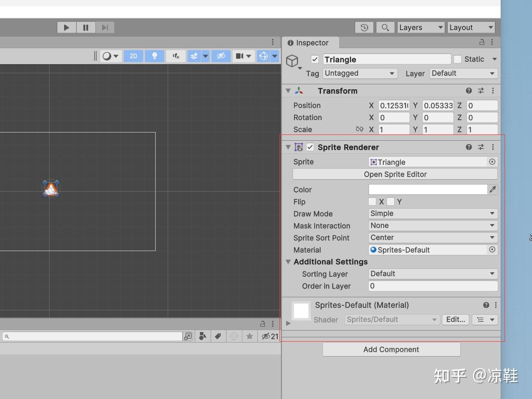Toggle scene lighting with bulb icon

[154, 55]
